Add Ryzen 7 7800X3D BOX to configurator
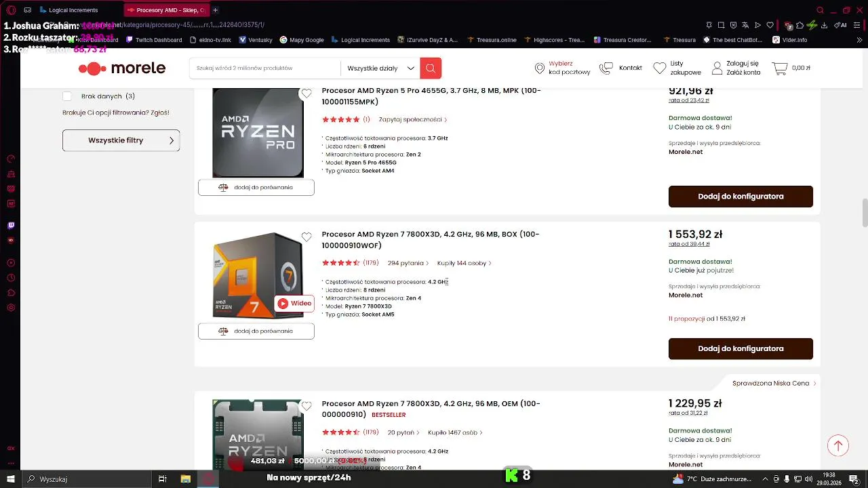This screenshot has width=868, height=488. click(741, 348)
